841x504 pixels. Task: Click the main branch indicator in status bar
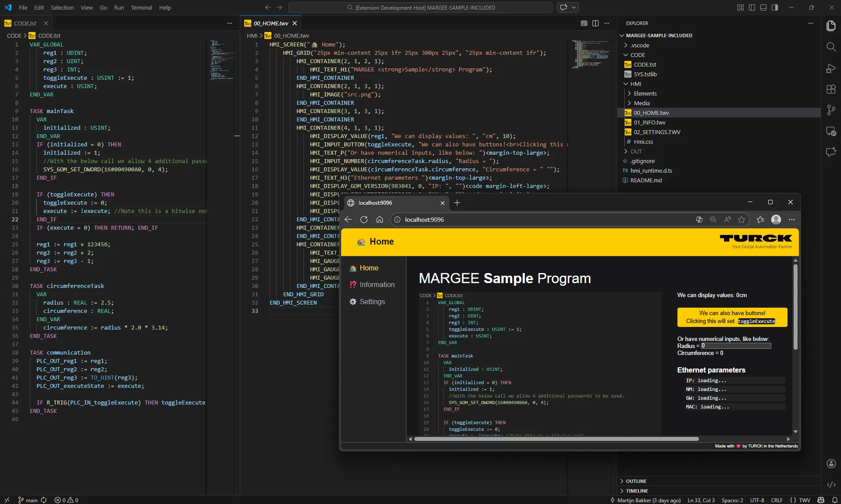coord(28,500)
